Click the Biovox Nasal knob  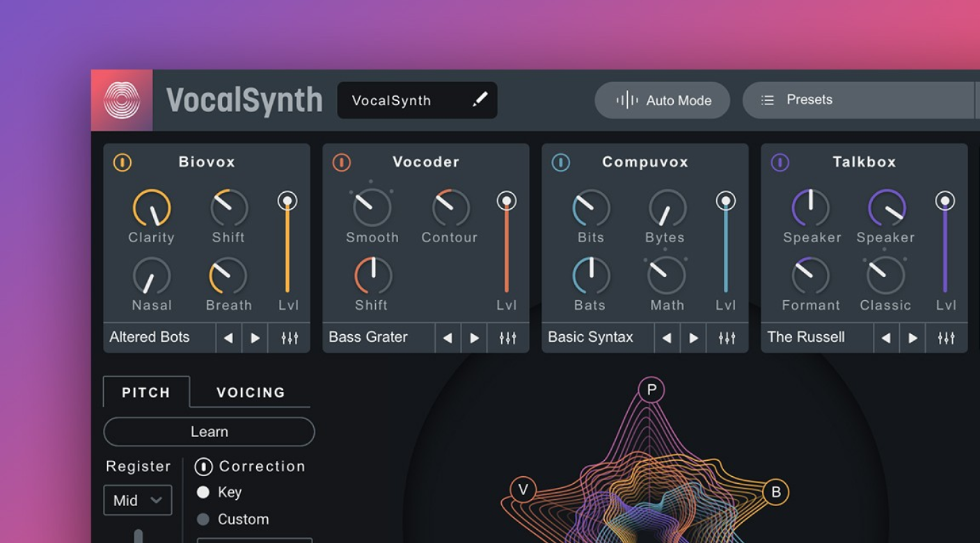[x=152, y=276]
